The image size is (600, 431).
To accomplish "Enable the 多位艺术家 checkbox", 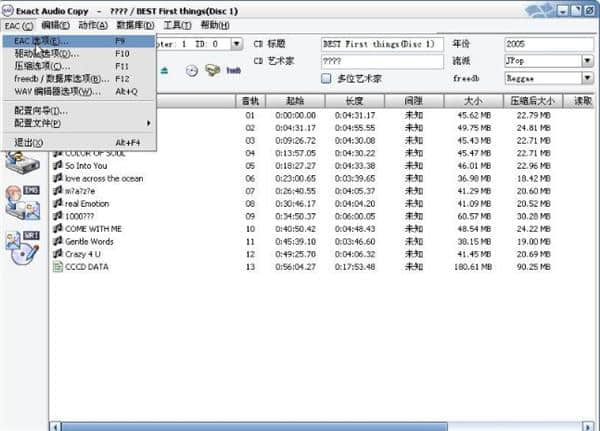I will [x=326, y=78].
